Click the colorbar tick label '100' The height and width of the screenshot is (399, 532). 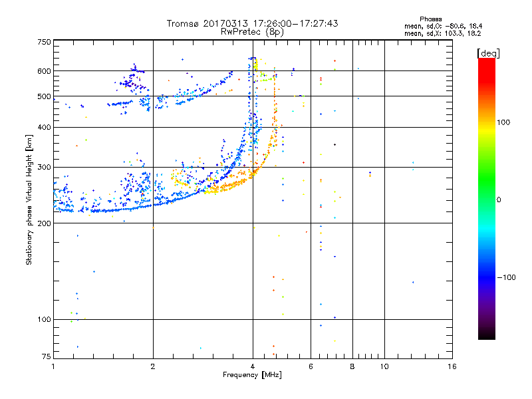(503, 122)
